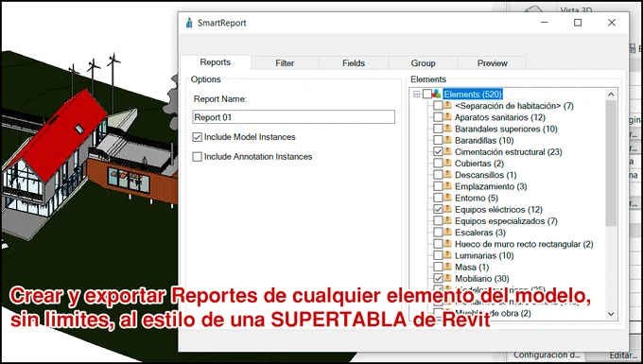The height and width of the screenshot is (364, 643).
Task: Collapse the Elements (520) tree node
Action: 417,95
